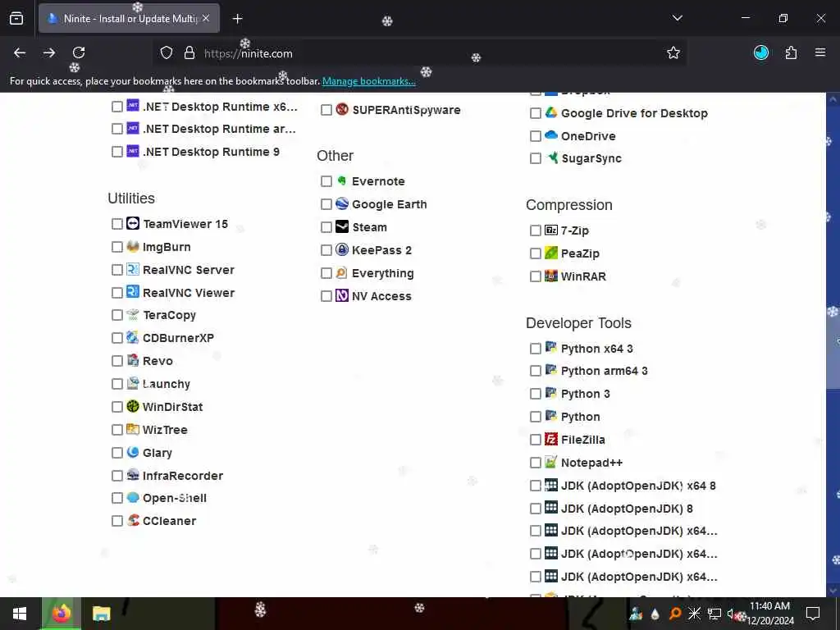The image size is (840, 630).
Task: Click the Notepad++ icon
Action: pyautogui.click(x=551, y=462)
